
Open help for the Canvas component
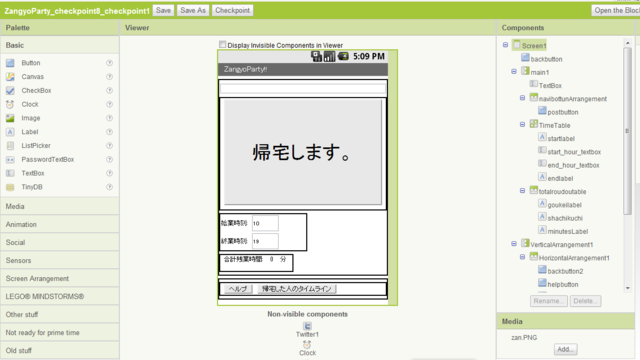[109, 77]
